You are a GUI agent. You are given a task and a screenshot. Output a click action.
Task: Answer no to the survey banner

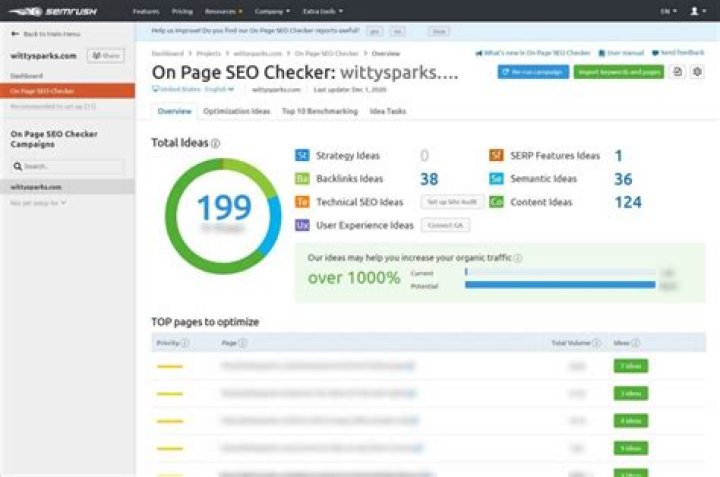coord(398,31)
